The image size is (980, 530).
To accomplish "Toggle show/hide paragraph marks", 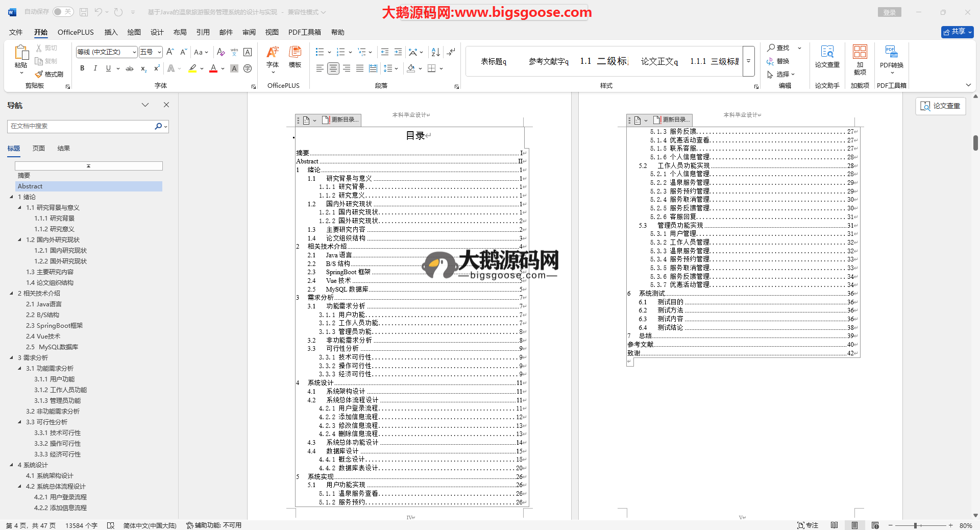I will [x=451, y=52].
